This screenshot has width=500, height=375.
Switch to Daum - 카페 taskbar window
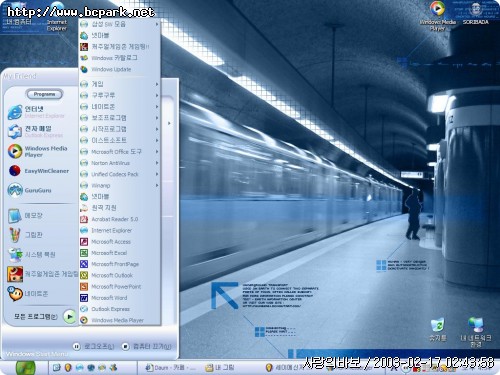171,368
